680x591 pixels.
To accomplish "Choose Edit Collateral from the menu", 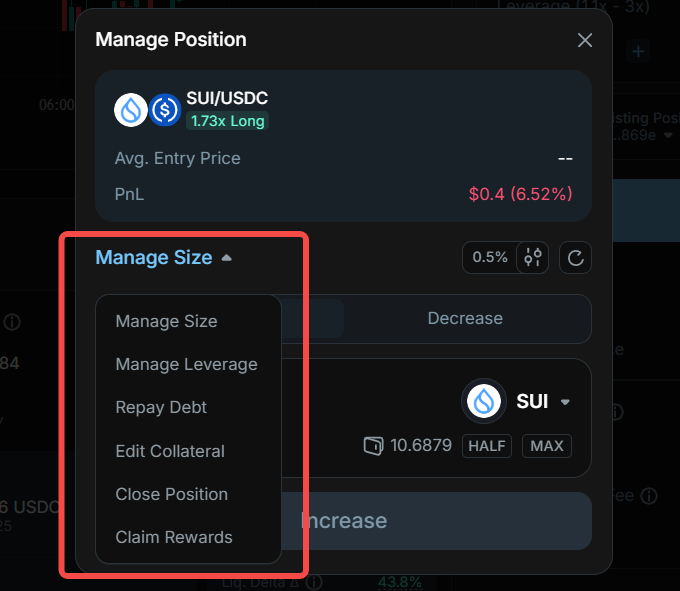I will point(170,451).
